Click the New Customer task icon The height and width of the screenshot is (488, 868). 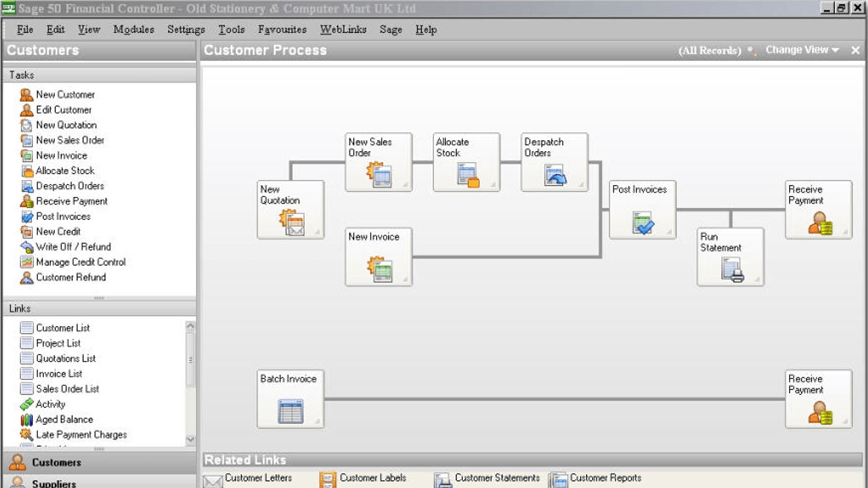(26, 95)
